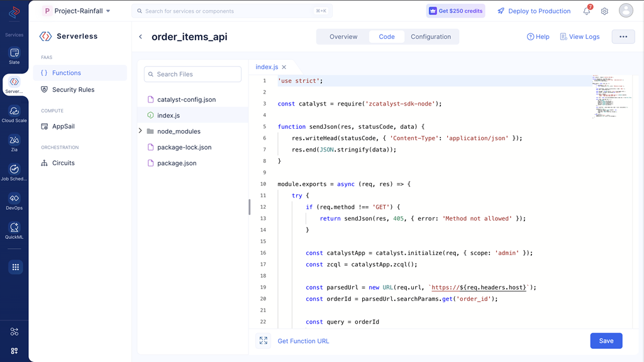
Task: Open View Logs
Action: pos(580,36)
